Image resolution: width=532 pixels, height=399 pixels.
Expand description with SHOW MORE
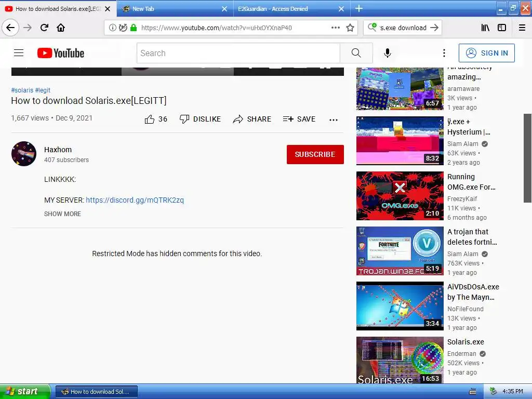click(x=62, y=214)
